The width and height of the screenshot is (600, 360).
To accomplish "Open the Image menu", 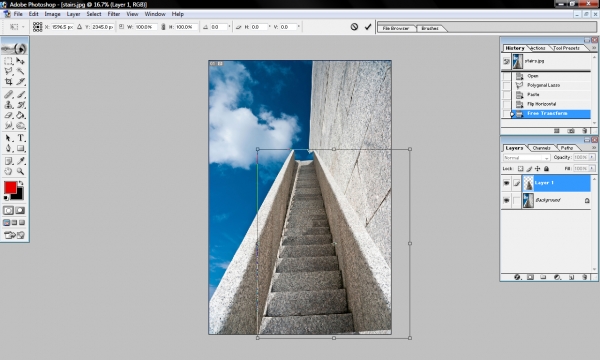I will tap(52, 14).
